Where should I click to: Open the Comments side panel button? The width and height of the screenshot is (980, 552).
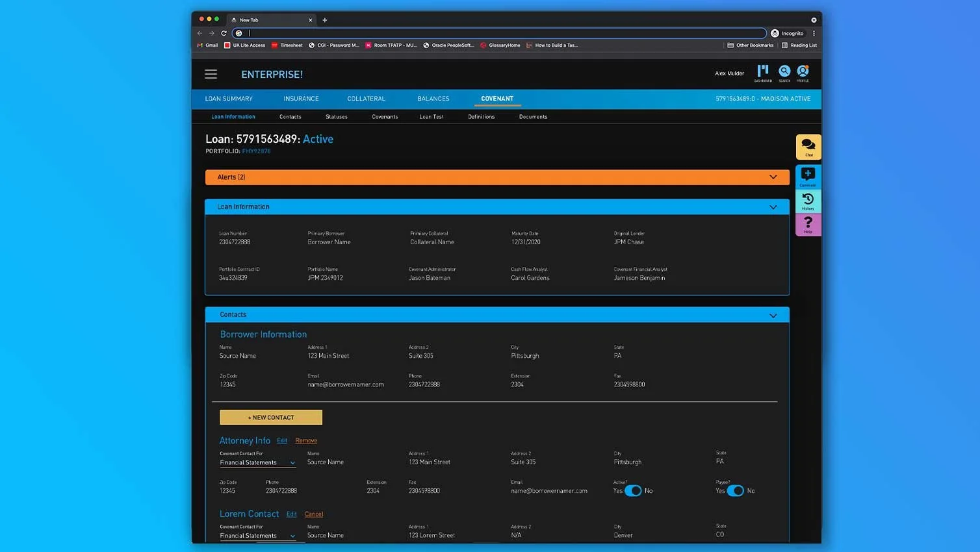(808, 177)
